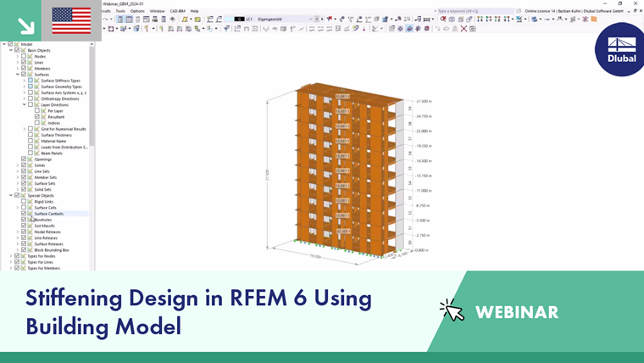Viewport: 644px width, 363px height.
Task: Click the highlighted blue view icon in the second toolbar row
Action: pyautogui.click(x=409, y=29)
